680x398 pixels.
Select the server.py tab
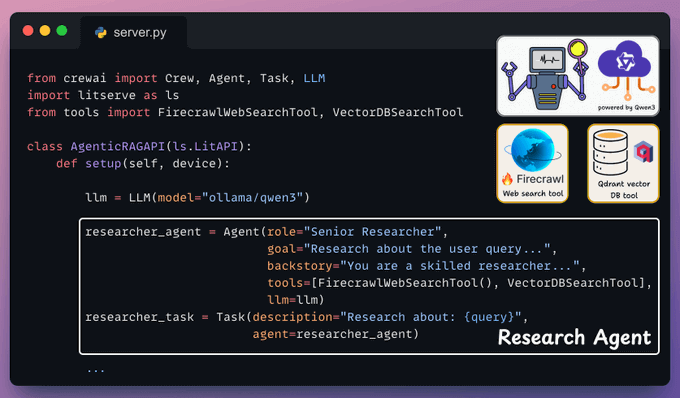click(134, 33)
